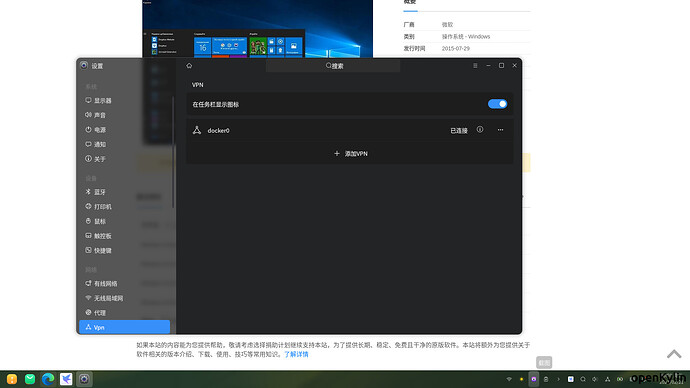Screen dimensions: 690x388
Task: Select the highlighted Vpn sidebar item
Action: (x=125, y=327)
